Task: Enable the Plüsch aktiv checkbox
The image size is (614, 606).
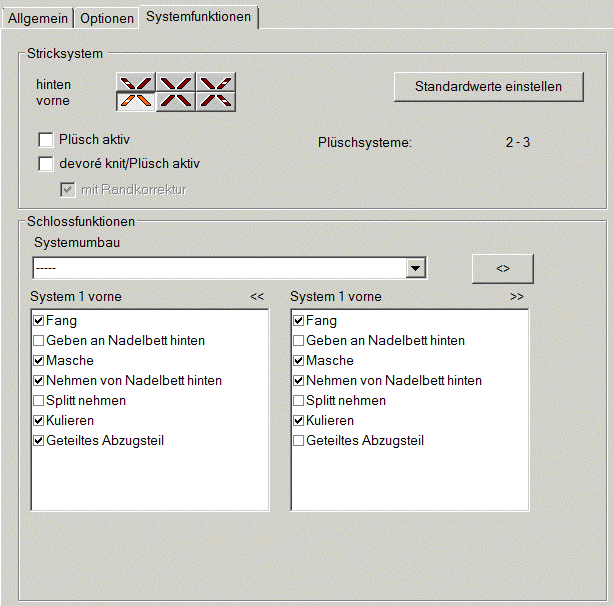Action: pos(45,140)
